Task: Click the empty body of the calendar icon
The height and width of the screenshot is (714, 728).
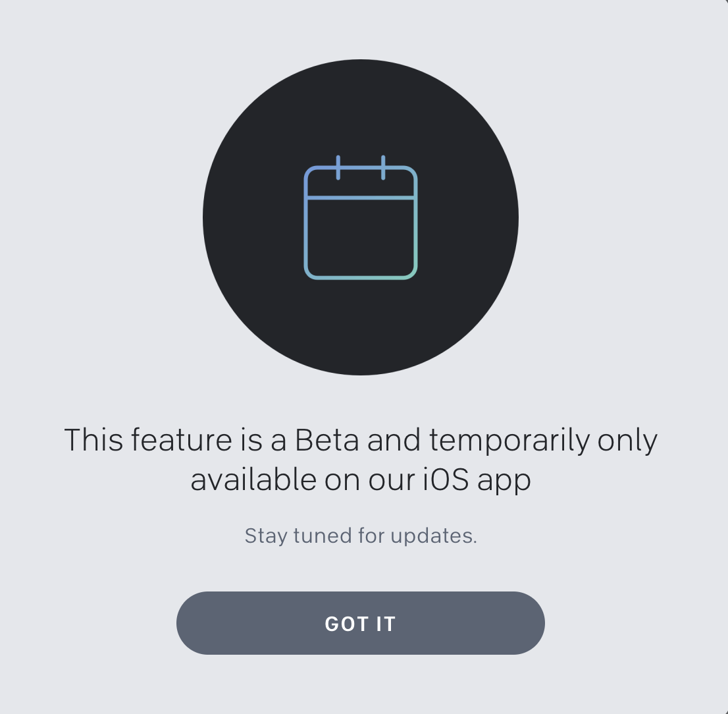Action: tap(361, 238)
